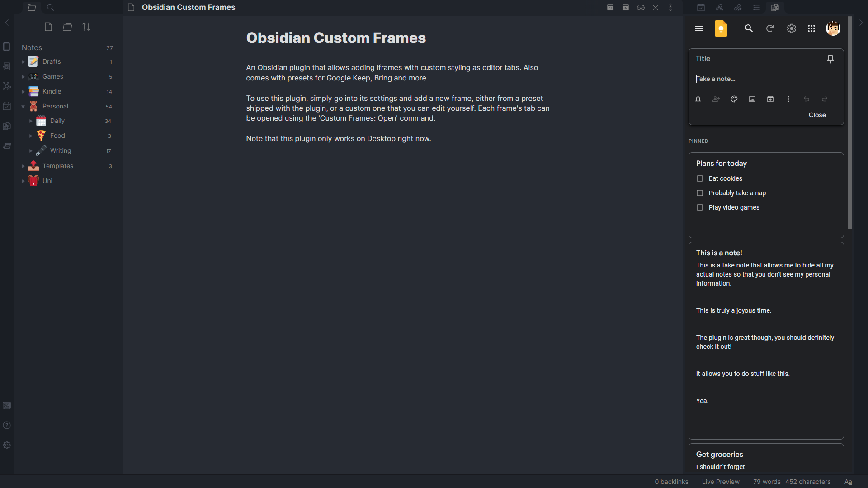The width and height of the screenshot is (868, 488).
Task: Click the pin icon on the note
Action: click(x=830, y=58)
